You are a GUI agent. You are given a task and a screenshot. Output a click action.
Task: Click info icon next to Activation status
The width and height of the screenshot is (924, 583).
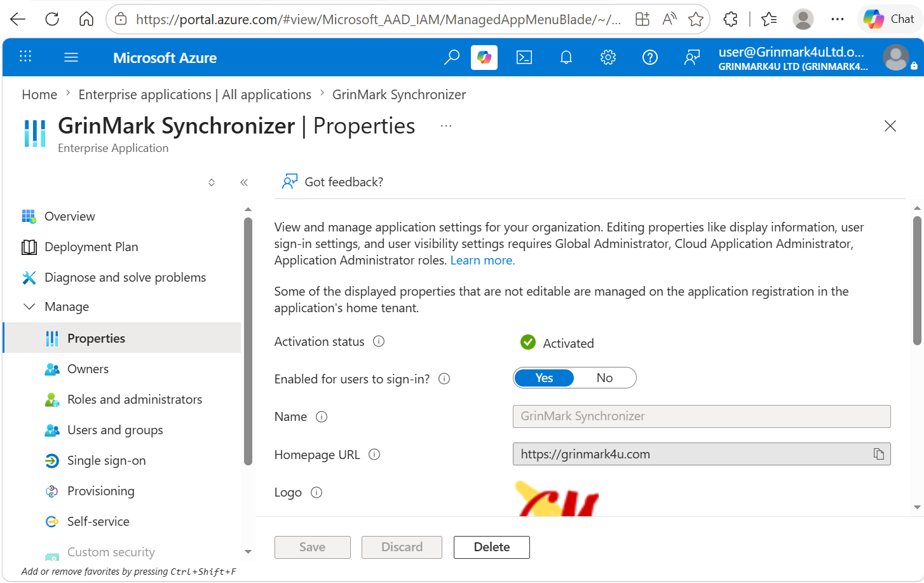click(379, 341)
